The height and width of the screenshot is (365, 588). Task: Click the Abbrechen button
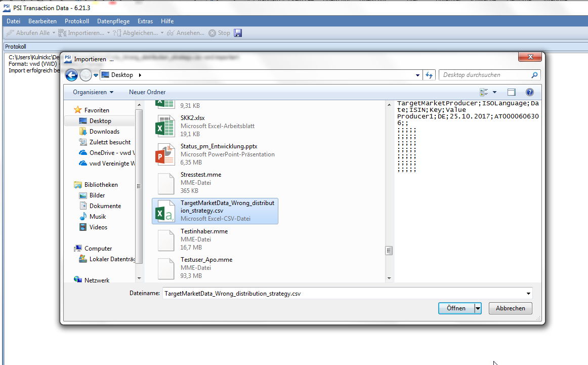point(510,308)
